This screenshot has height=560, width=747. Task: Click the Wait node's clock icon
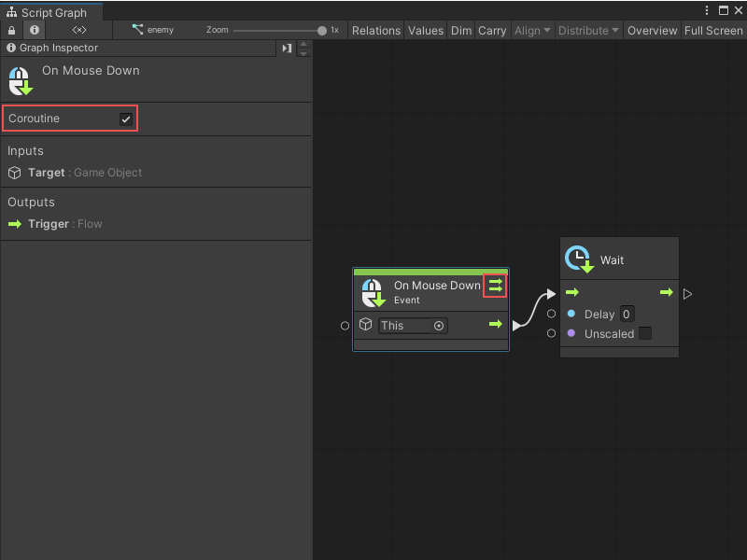click(x=577, y=259)
